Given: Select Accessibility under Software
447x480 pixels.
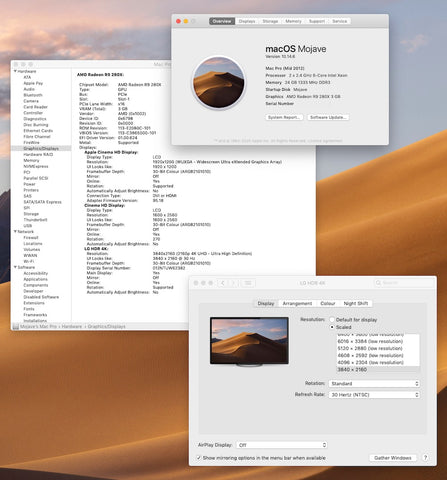Looking at the screenshot, I should (36, 273).
